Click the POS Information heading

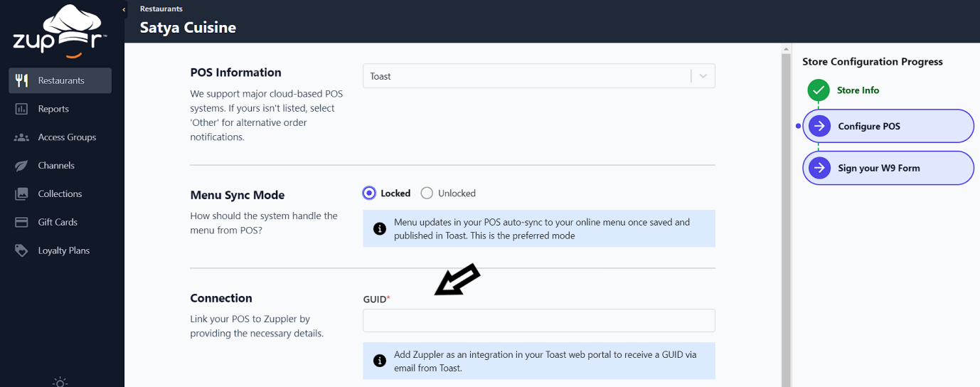click(x=235, y=73)
